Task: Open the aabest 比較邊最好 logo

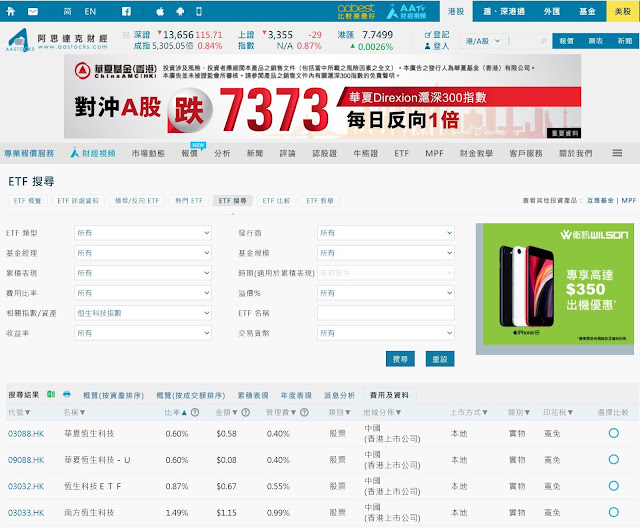Action: click(356, 11)
